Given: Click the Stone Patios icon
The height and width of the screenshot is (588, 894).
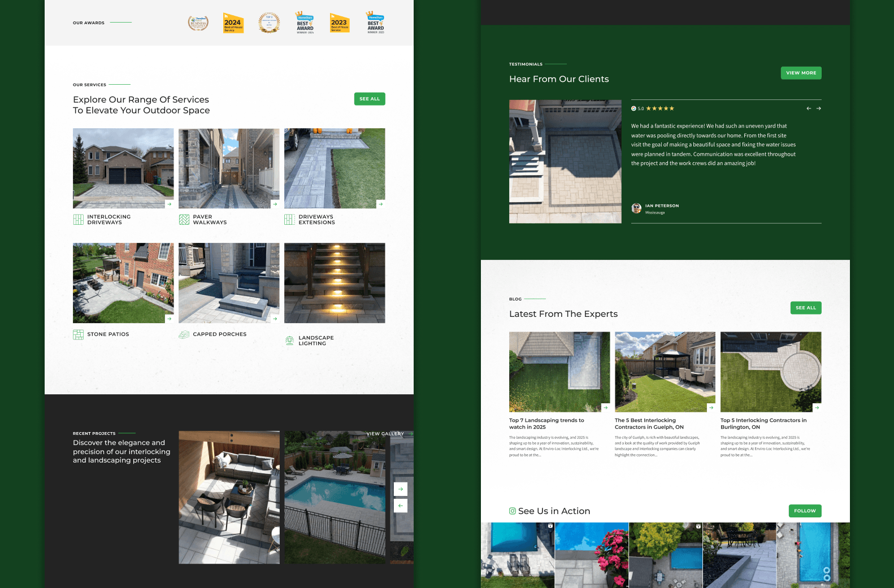Looking at the screenshot, I should (78, 334).
